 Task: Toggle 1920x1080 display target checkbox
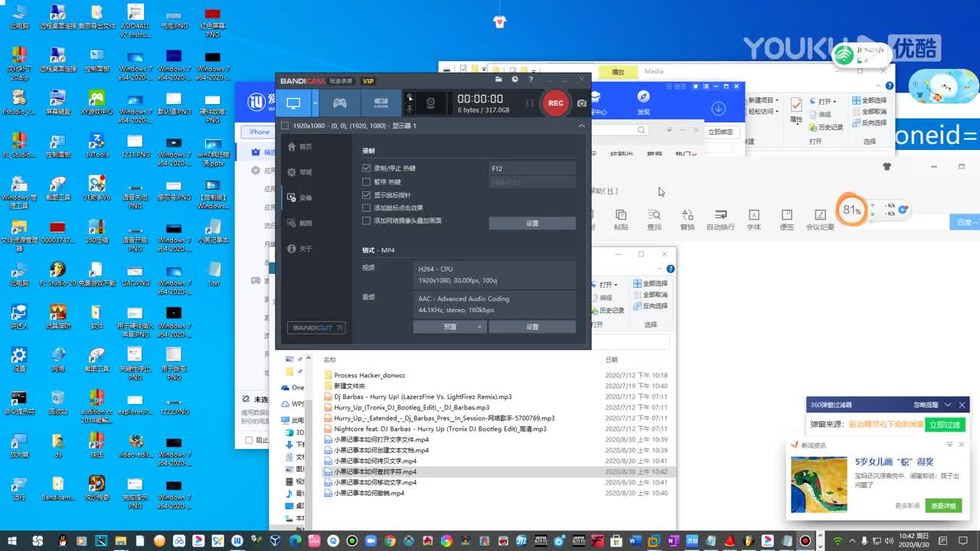pyautogui.click(x=285, y=126)
